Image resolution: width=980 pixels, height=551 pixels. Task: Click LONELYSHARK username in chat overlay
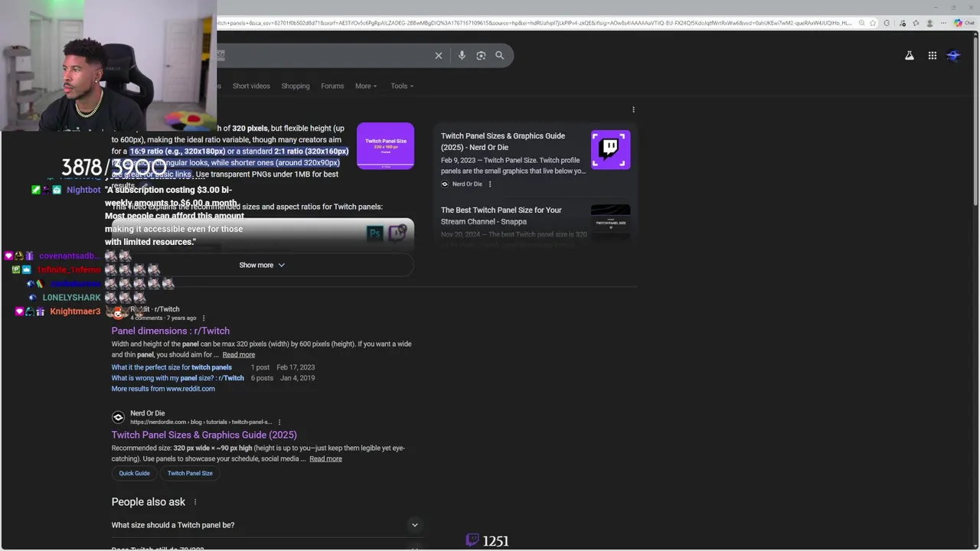[71, 298]
